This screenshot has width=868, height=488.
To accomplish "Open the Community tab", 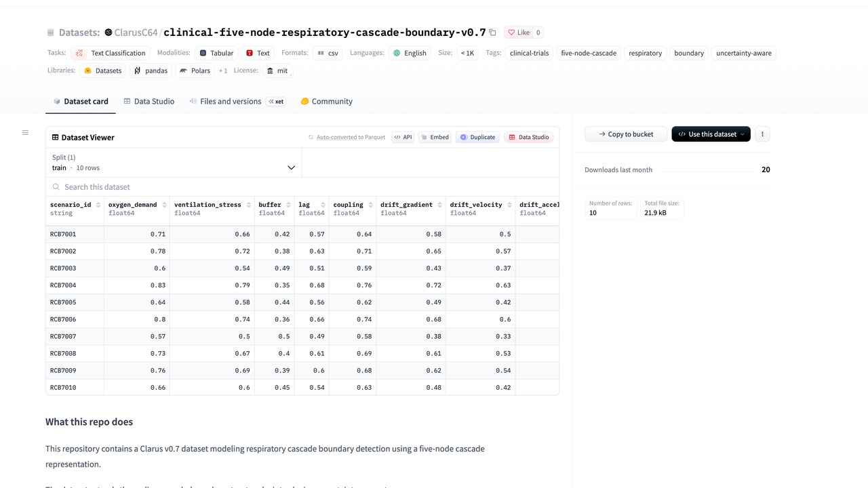I will coord(326,101).
